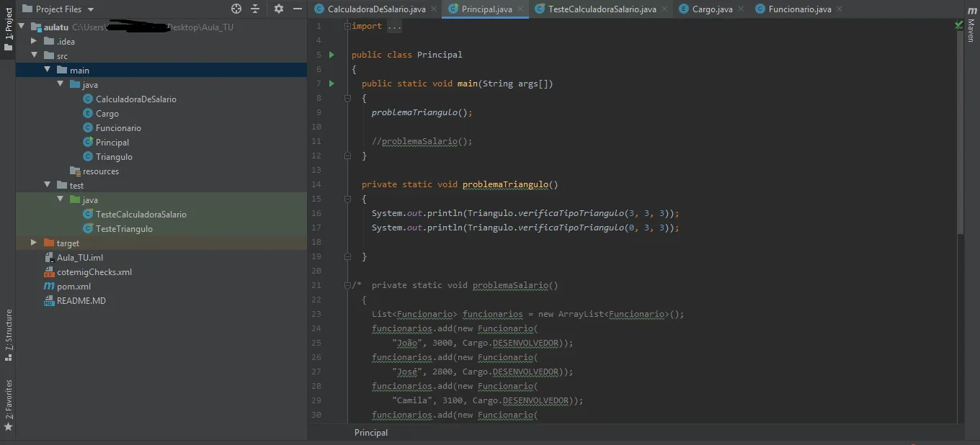Viewport: 980px width, 445px height.
Task: Switch to CalculadoraDeSalario.java tab
Action: tap(376, 9)
